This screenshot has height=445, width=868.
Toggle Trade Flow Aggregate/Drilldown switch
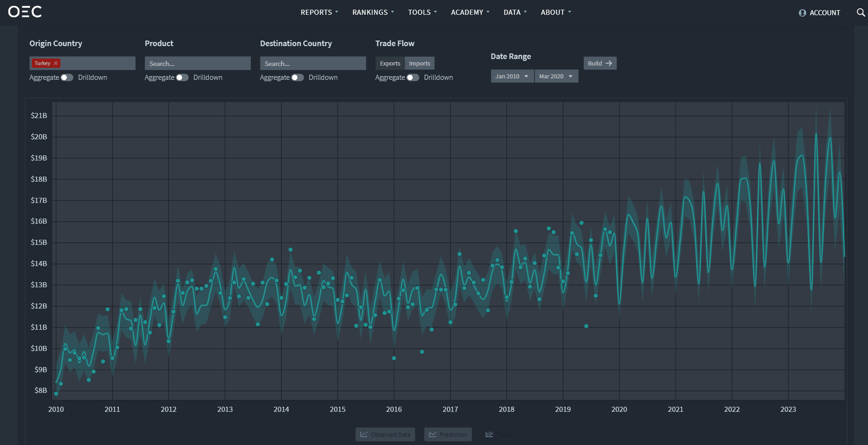(413, 77)
